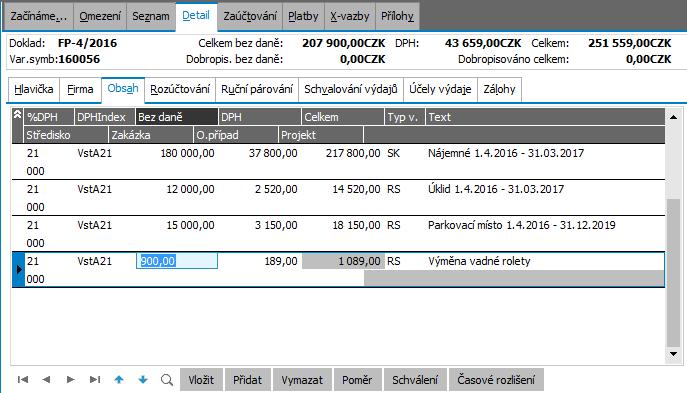Select row Nájemné 1.4.2016 - 31.03.2017
Screen dimensions: 687x393
pos(338,162)
